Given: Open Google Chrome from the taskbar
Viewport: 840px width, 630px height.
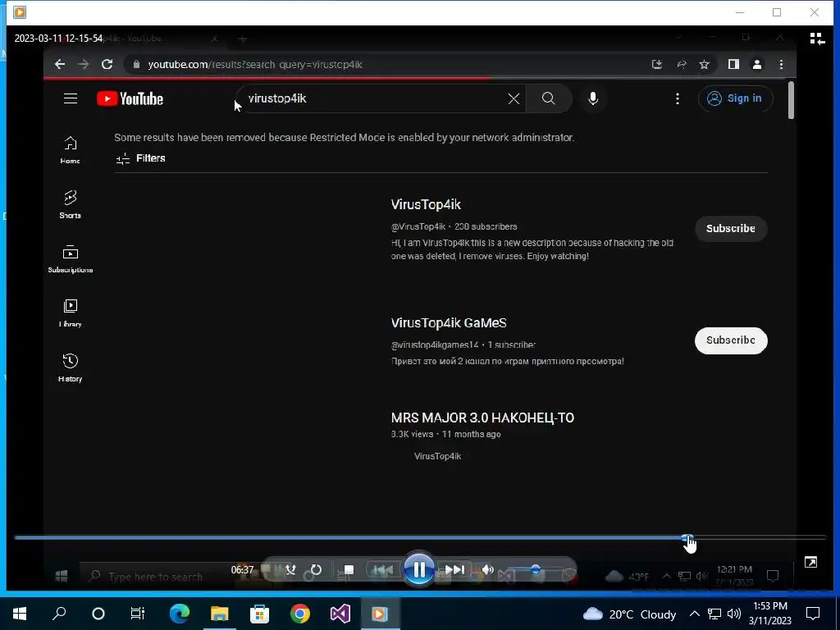Looking at the screenshot, I should click(300, 614).
